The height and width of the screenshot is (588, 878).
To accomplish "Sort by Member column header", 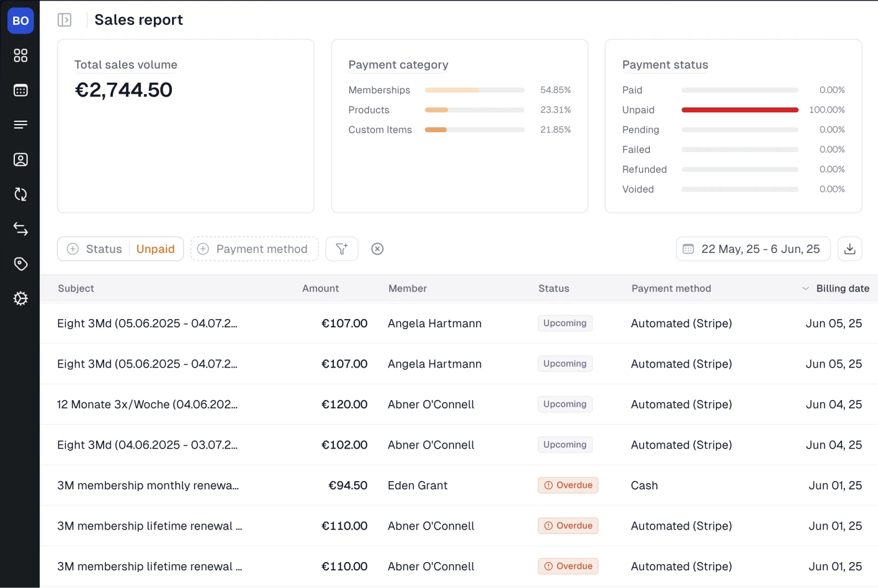I will tap(408, 289).
